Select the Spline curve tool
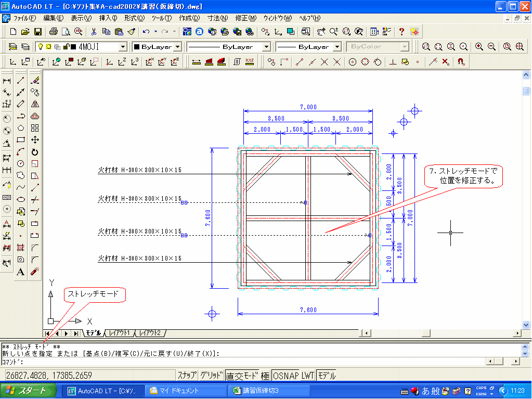532x399 pixels. coord(21,187)
